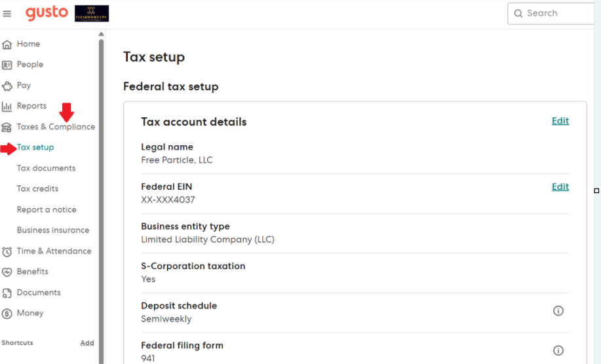Image resolution: width=601 pixels, height=364 pixels.
Task: Collapse the Taxes & Compliance menu
Action: (x=56, y=127)
